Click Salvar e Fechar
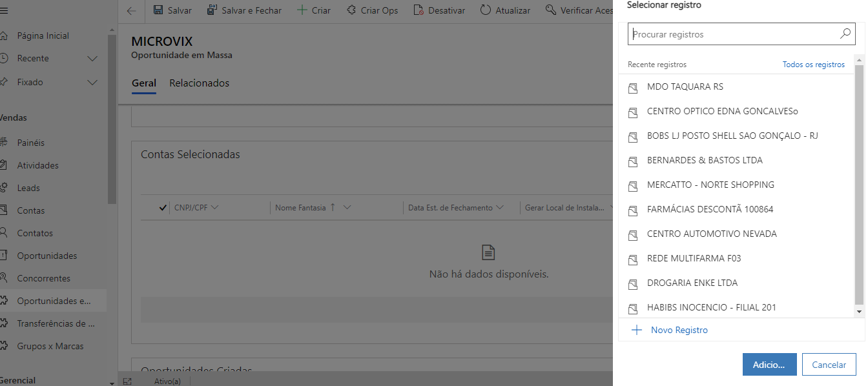Screen dimensions: 868x386 click(x=244, y=10)
